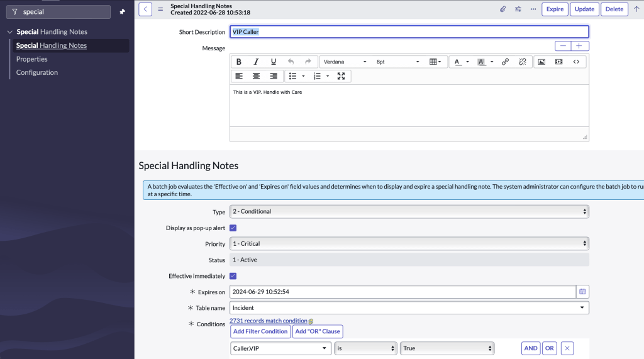
Task: Open the Verdana font family dropdown
Action: click(x=345, y=62)
